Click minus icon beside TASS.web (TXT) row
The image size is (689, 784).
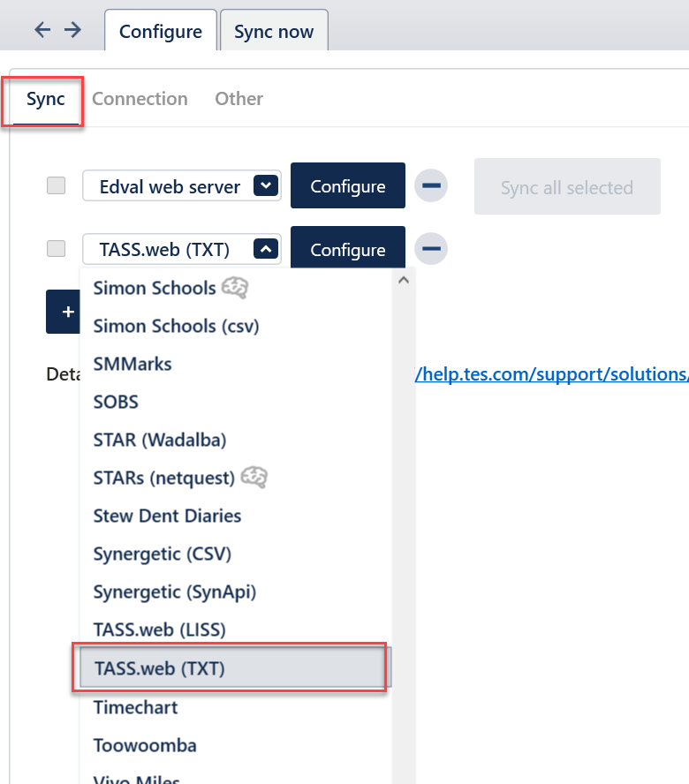click(431, 249)
